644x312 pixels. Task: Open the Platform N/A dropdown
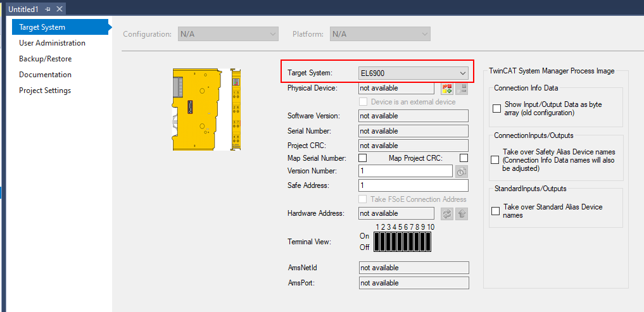(x=380, y=34)
